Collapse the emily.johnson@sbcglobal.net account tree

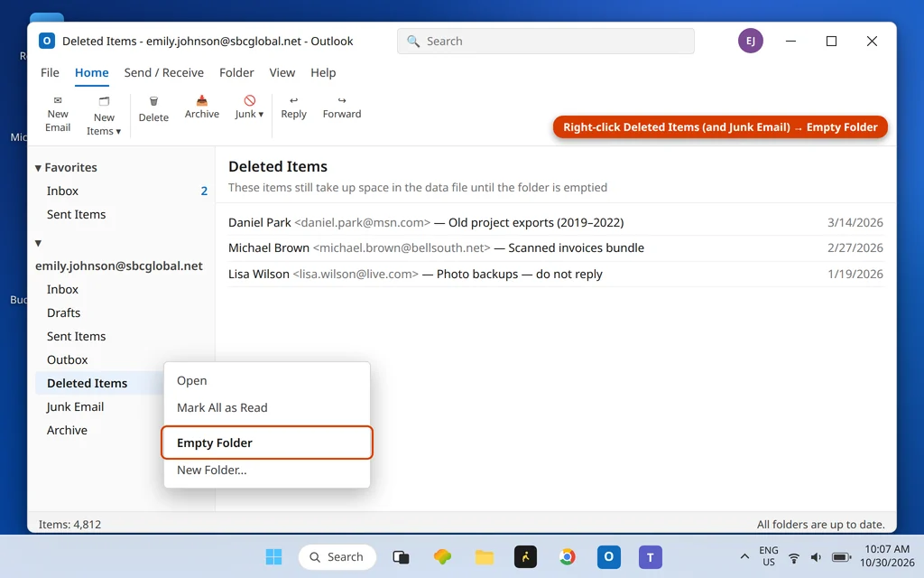tap(38, 243)
